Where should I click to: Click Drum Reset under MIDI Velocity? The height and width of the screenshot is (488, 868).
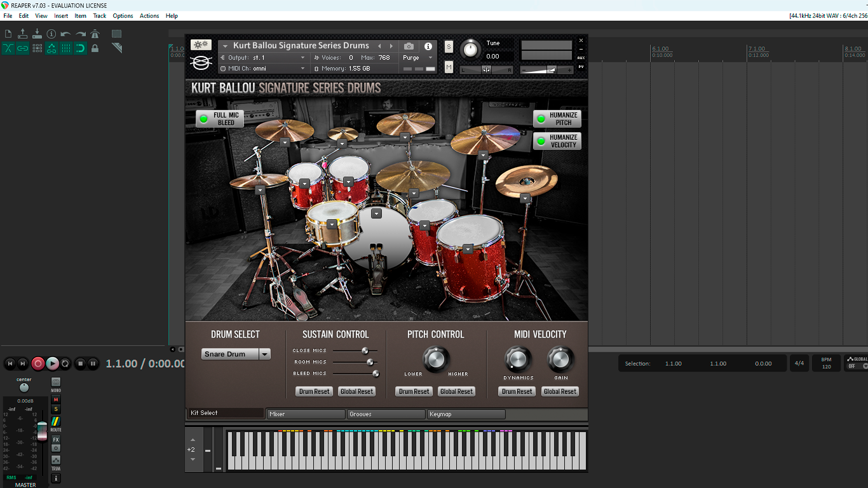pos(517,391)
